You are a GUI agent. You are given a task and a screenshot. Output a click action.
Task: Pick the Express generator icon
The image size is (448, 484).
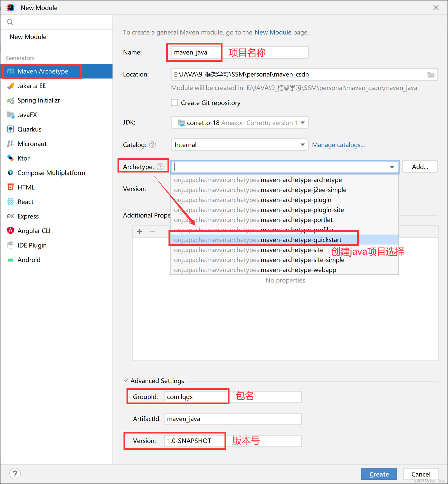(10, 216)
